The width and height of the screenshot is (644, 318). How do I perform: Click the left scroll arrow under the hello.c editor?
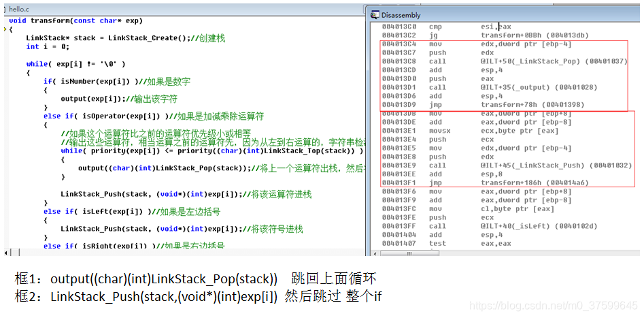pyautogui.click(x=5, y=252)
